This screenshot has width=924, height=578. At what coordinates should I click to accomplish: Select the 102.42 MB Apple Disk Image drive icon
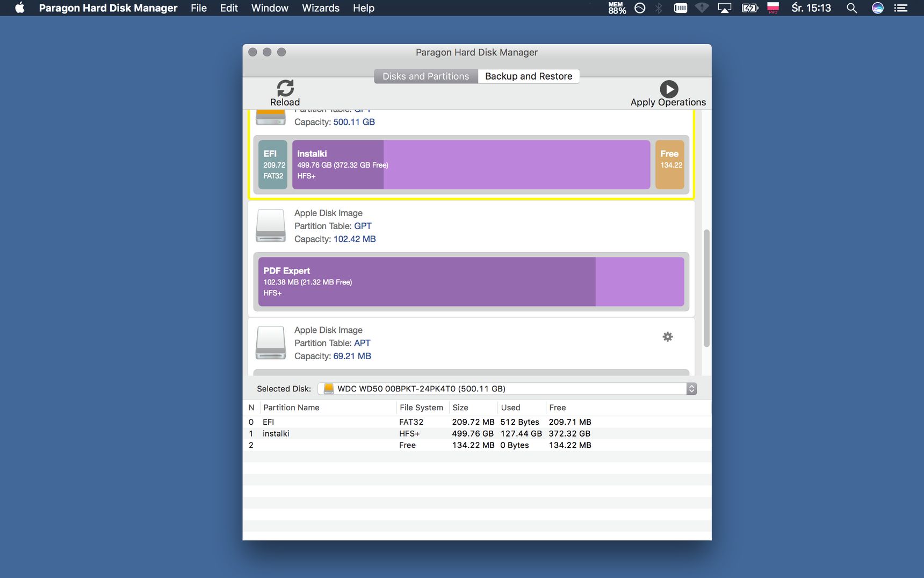tap(271, 226)
